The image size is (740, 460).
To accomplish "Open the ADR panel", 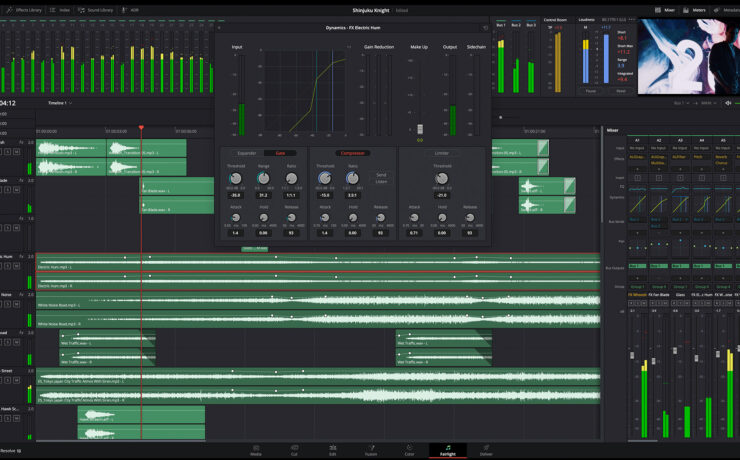I will [x=130, y=10].
